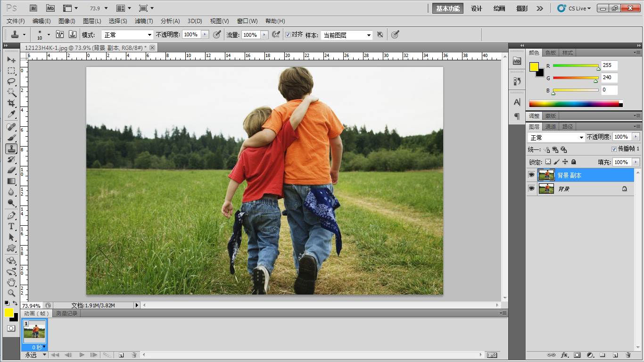Screen dimensions: 644x362
Task: Launch Adobe Bridge from top bar
Action: pyautogui.click(x=33, y=8)
